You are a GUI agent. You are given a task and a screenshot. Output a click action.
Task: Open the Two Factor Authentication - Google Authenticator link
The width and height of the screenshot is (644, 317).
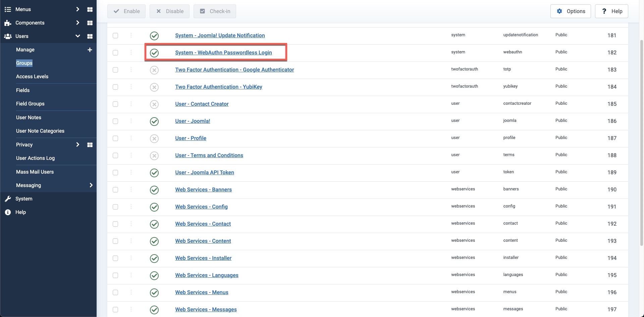tap(234, 70)
